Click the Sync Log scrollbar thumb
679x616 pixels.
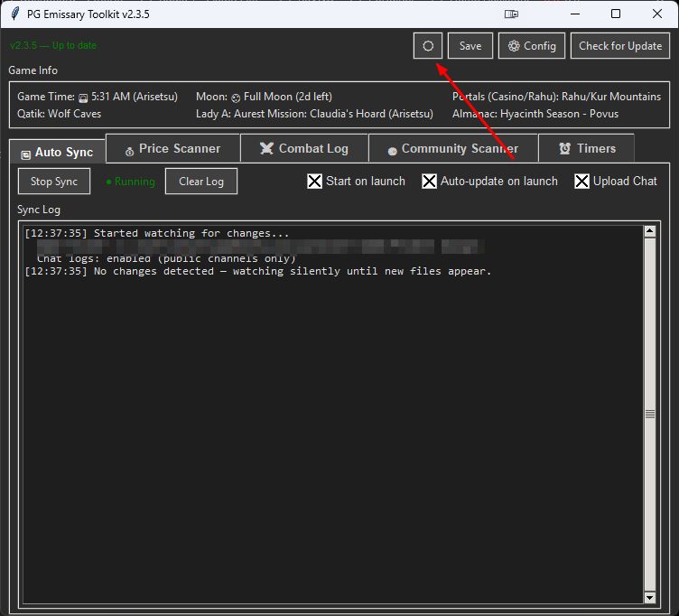(649, 414)
